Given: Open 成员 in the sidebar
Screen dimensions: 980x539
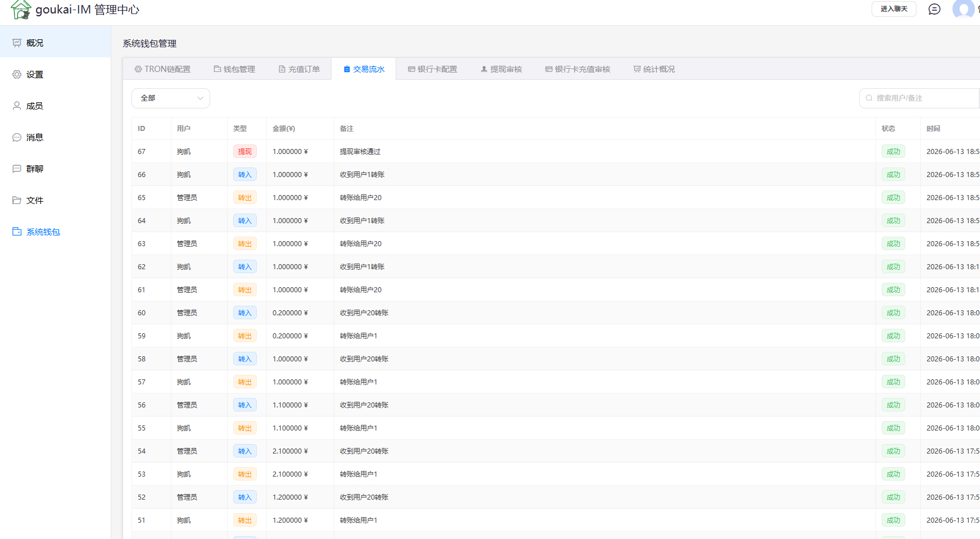Looking at the screenshot, I should point(55,106).
